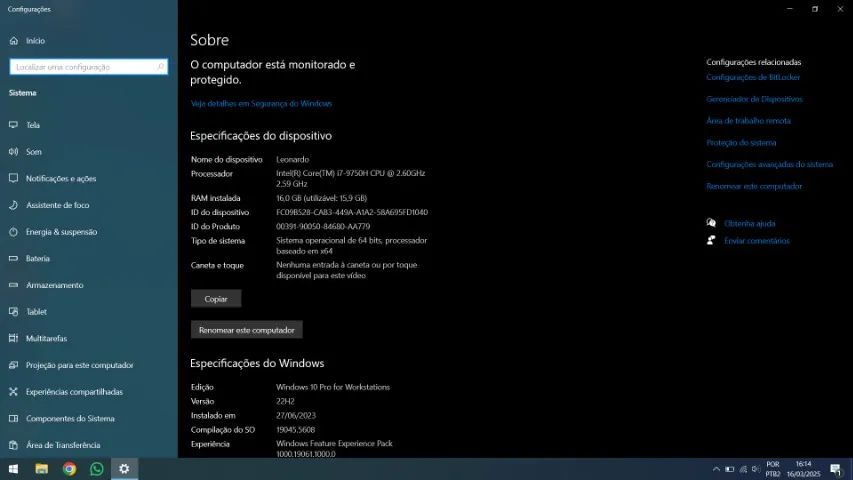This screenshot has width=853, height=480.
Task: Select the ID do dispositivo value
Action: [352, 212]
